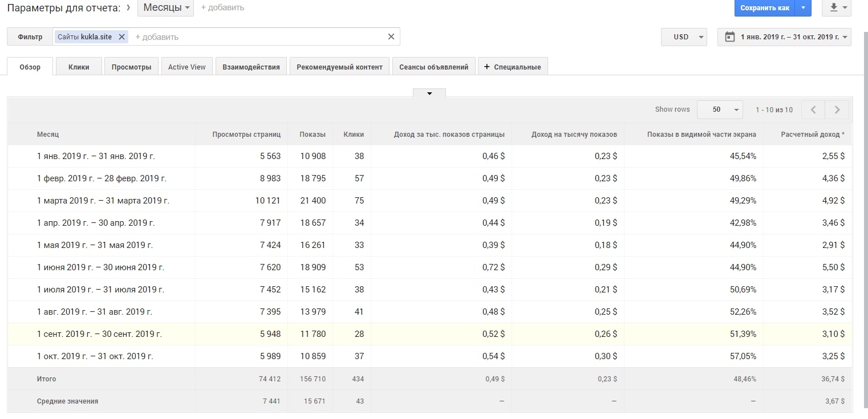The width and height of the screenshot is (868, 419).
Task: Open the USD currency dropdown
Action: coord(684,37)
